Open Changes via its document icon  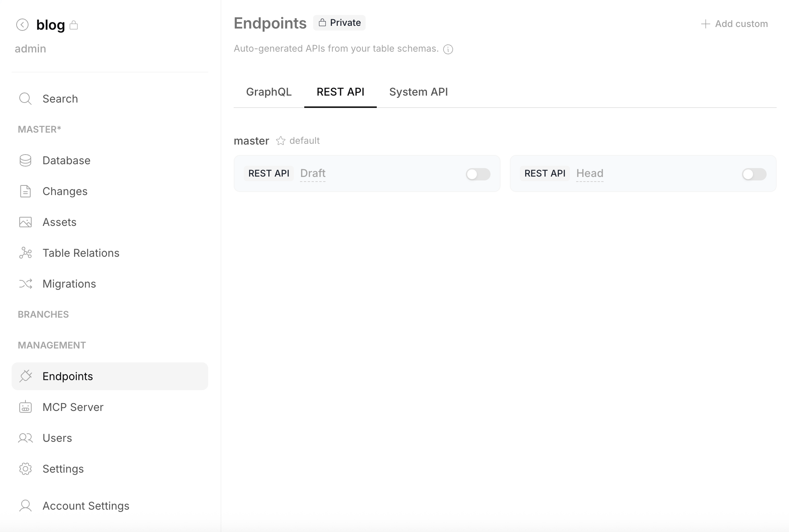coord(25,191)
